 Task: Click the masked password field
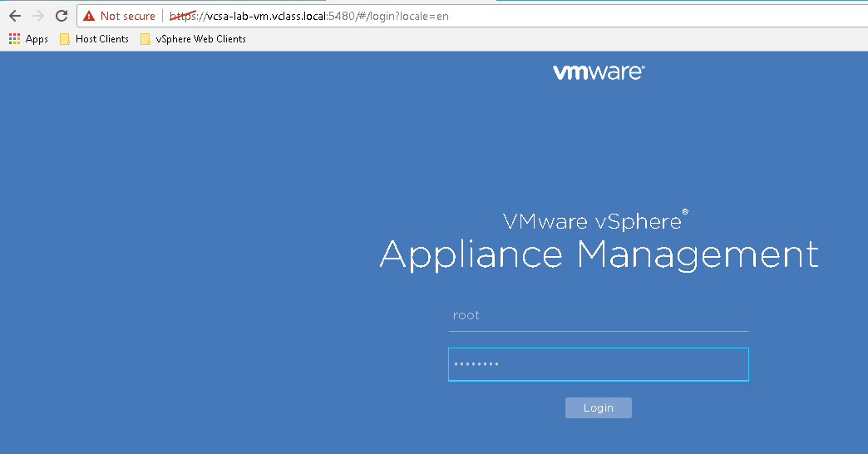click(x=598, y=364)
